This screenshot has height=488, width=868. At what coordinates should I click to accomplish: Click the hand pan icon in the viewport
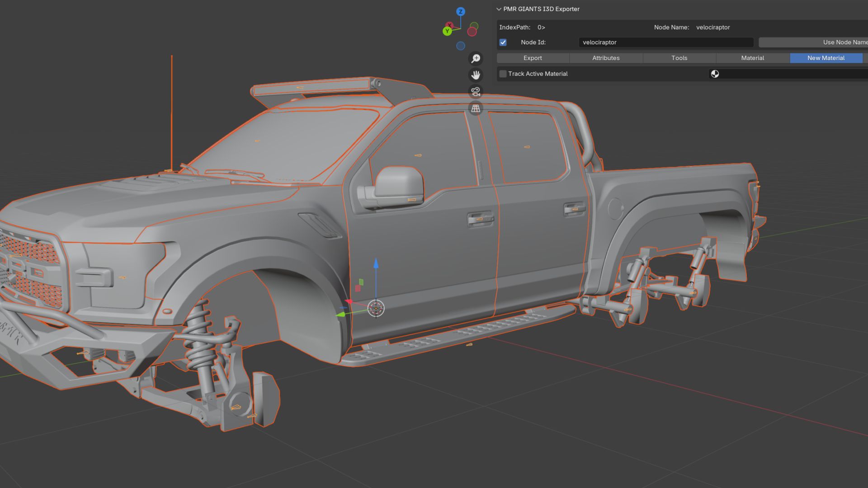[476, 75]
